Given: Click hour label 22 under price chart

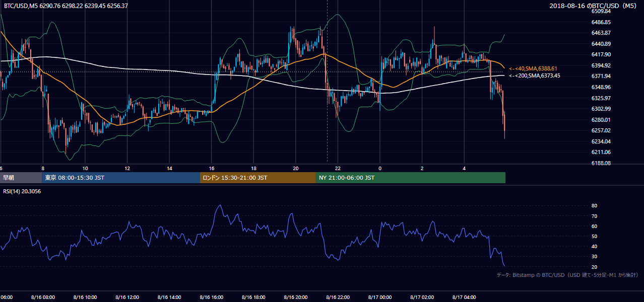Looking at the screenshot, I should click(x=338, y=168).
